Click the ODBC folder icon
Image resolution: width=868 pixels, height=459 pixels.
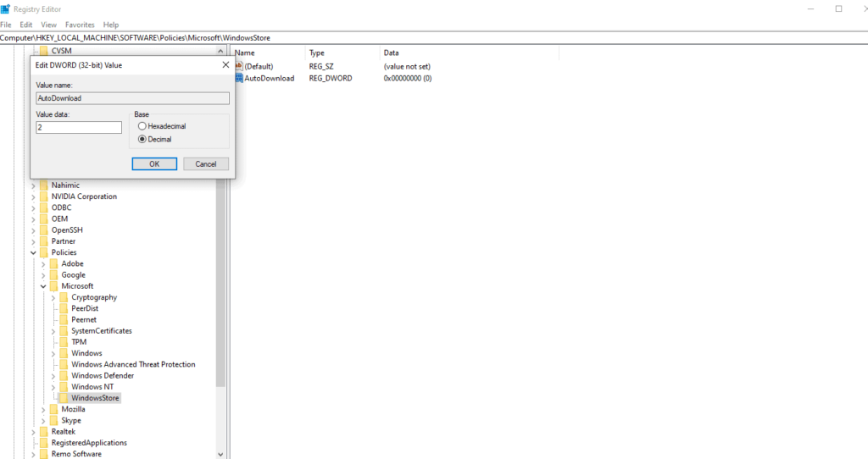coord(44,207)
